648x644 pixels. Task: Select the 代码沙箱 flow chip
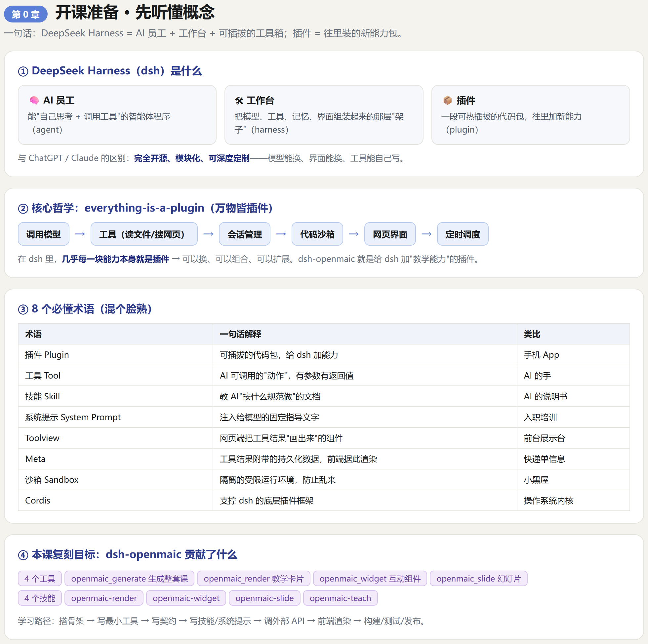click(317, 234)
